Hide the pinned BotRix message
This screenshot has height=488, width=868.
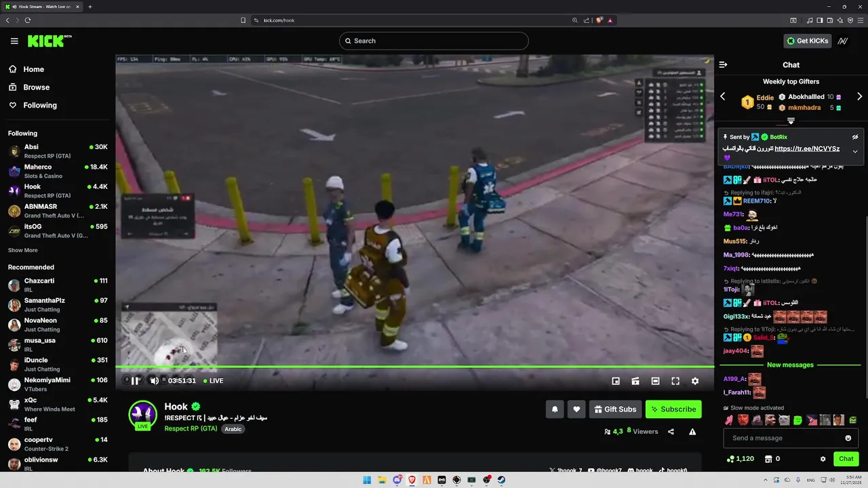[855, 137]
